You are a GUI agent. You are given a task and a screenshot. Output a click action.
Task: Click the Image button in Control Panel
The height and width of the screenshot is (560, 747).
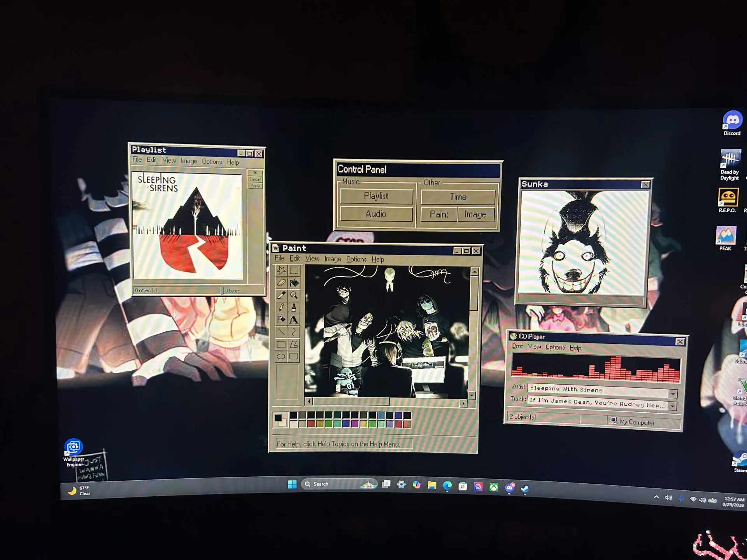[475, 215]
